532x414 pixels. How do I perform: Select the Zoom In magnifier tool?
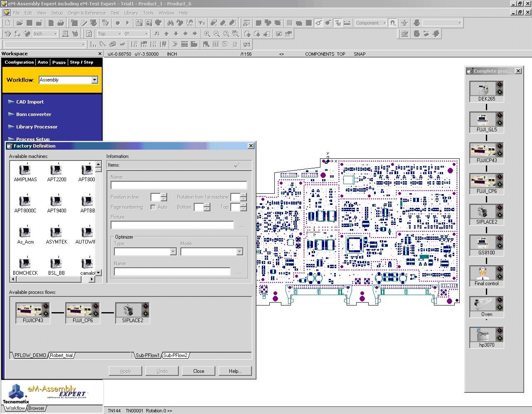pos(207,34)
